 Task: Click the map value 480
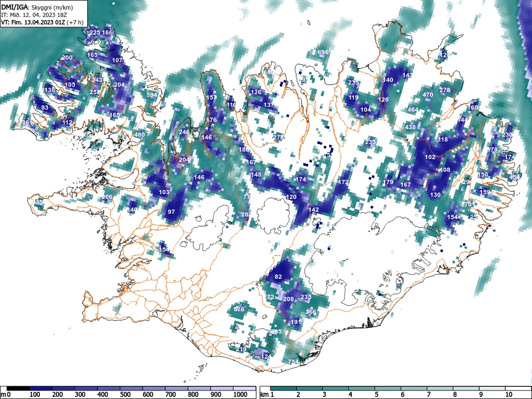139,135
